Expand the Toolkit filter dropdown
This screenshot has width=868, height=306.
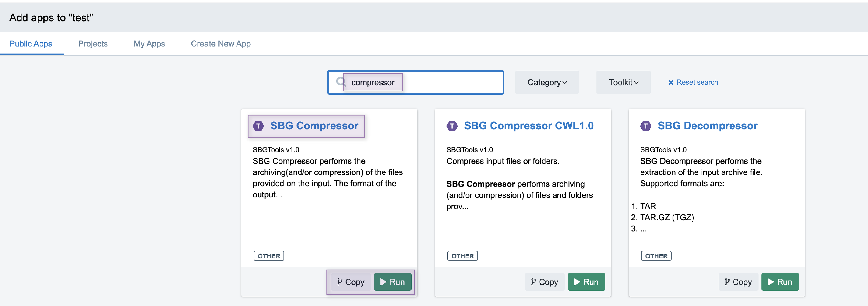pyautogui.click(x=623, y=83)
